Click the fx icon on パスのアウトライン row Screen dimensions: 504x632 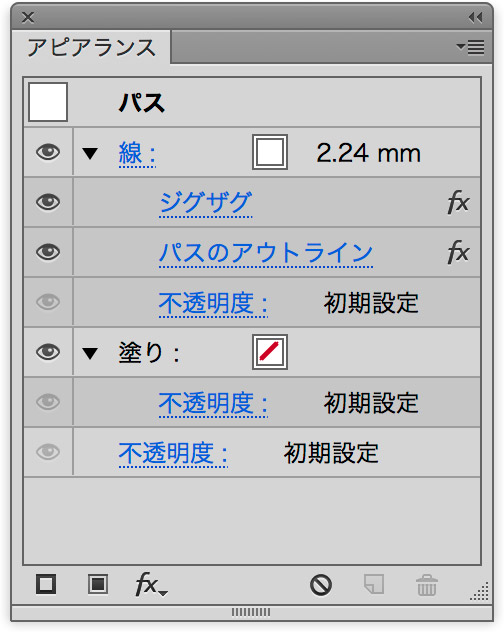tap(458, 252)
